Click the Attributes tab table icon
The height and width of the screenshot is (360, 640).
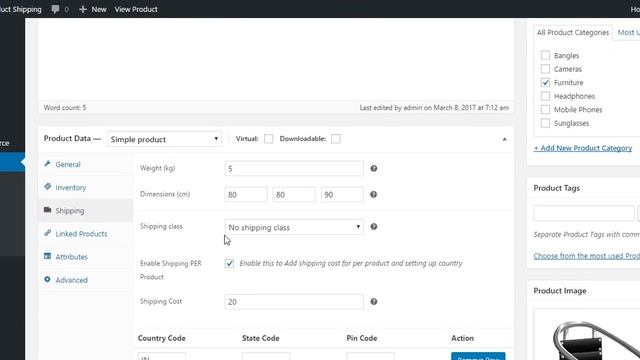click(x=48, y=256)
